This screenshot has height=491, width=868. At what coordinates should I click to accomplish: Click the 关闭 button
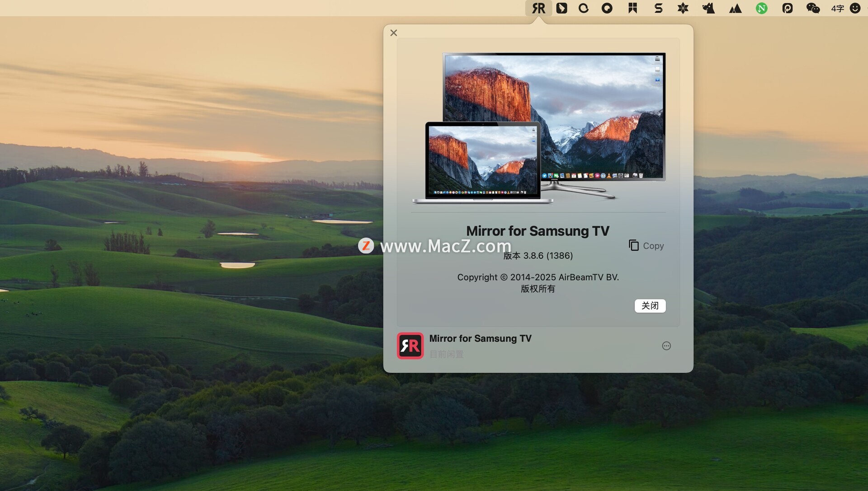coord(650,306)
